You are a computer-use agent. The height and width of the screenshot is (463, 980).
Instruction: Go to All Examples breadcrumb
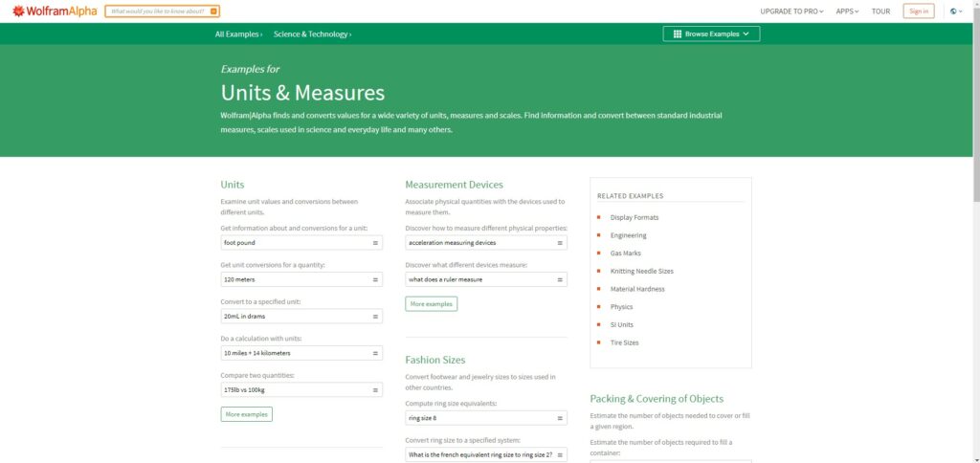(x=238, y=34)
